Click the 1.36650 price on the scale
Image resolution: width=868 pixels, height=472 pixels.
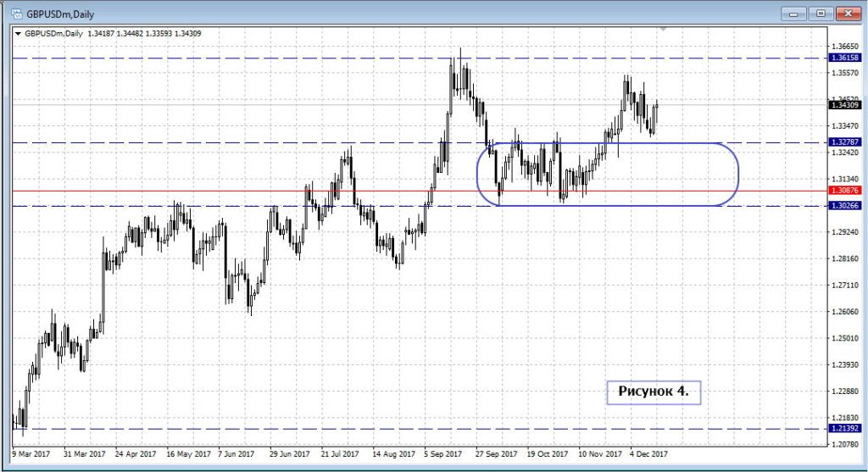point(846,47)
